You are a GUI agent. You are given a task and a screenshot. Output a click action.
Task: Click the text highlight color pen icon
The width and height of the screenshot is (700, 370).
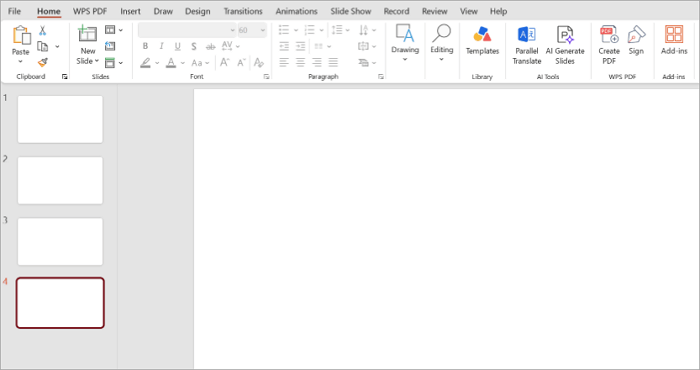point(145,62)
